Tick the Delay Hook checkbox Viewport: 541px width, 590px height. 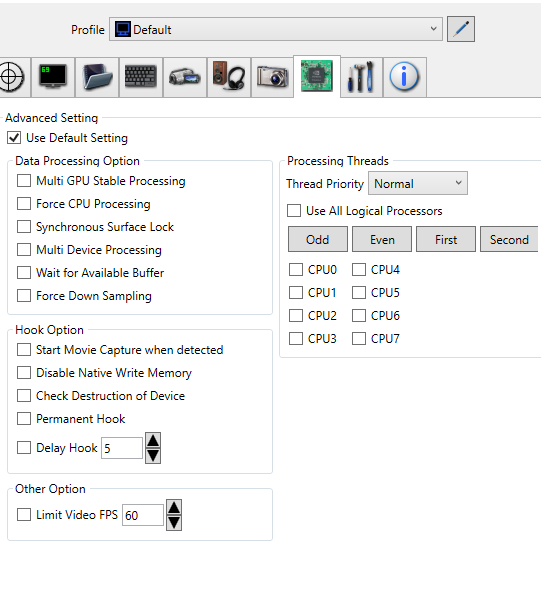tap(24, 448)
